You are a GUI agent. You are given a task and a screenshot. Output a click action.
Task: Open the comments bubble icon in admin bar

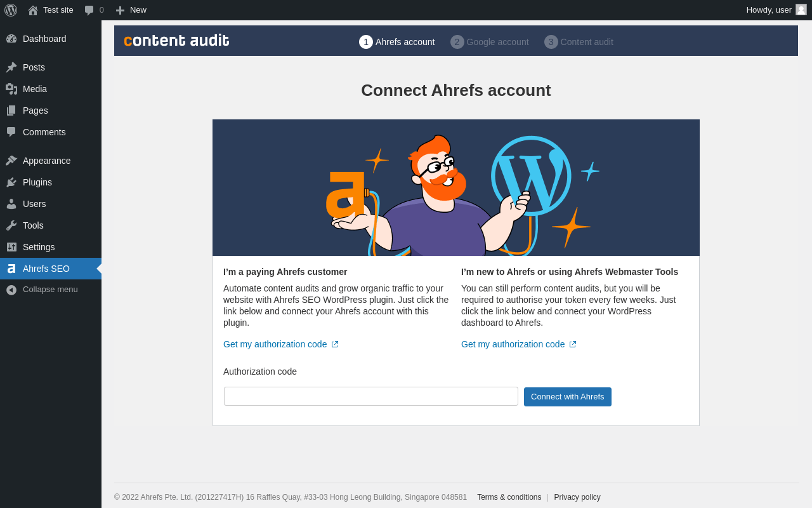(89, 10)
